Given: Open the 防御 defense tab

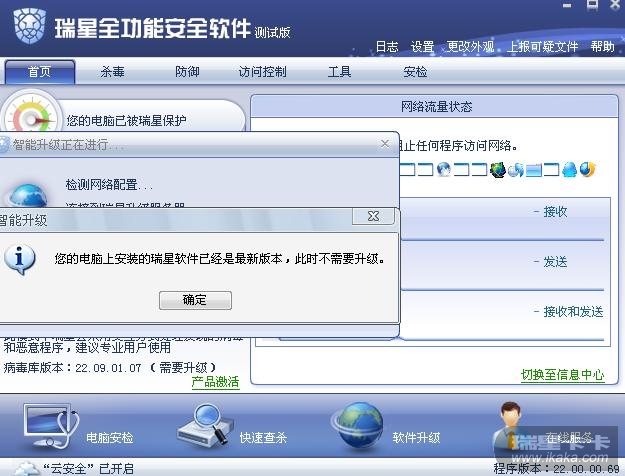Looking at the screenshot, I should 187,72.
